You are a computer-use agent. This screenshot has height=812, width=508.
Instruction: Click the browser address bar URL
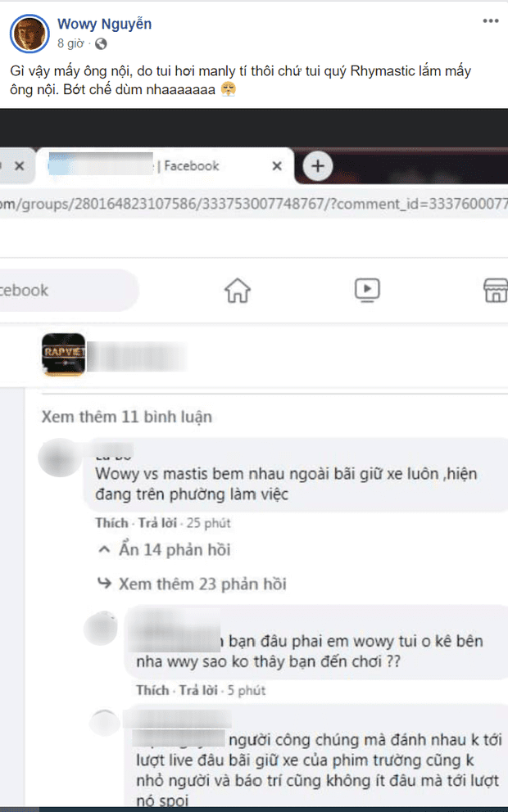pos(254,204)
